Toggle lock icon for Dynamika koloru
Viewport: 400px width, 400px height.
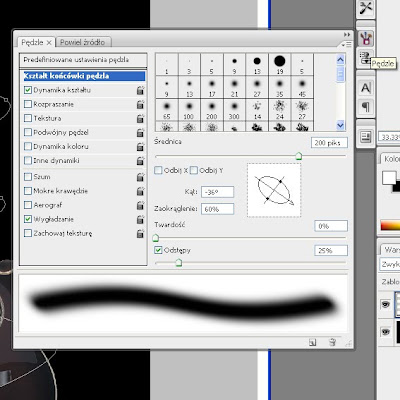pyautogui.click(x=140, y=146)
